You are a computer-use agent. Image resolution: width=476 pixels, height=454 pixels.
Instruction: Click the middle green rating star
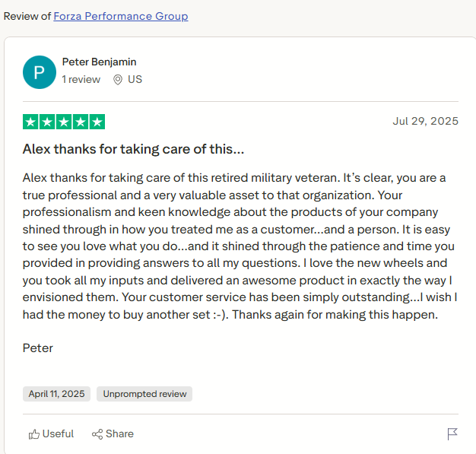(x=64, y=122)
